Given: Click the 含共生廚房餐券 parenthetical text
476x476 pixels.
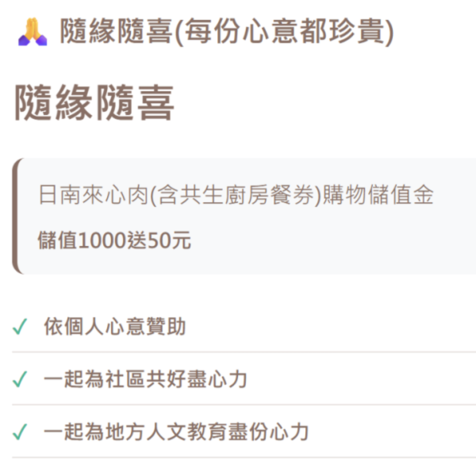Looking at the screenshot, I should (235, 196).
